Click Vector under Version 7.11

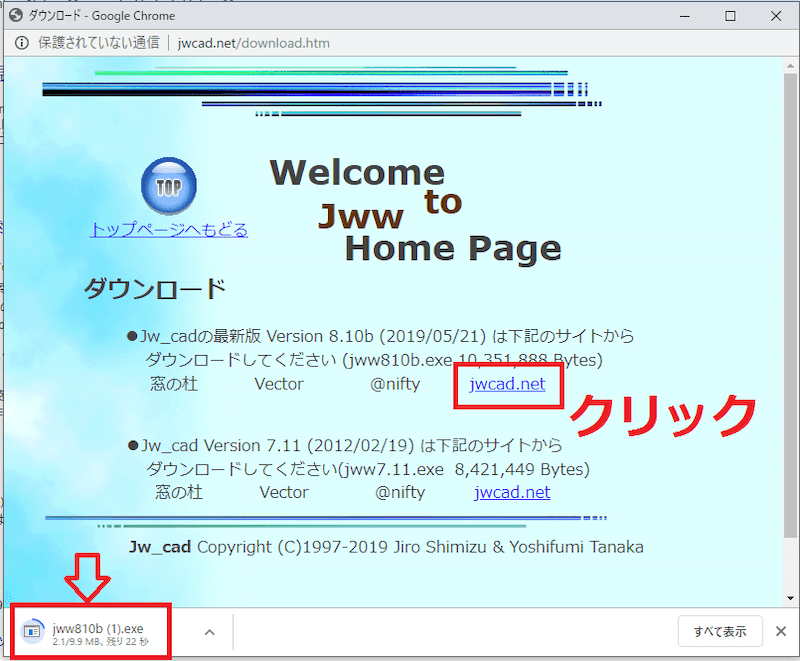pyautogui.click(x=284, y=492)
